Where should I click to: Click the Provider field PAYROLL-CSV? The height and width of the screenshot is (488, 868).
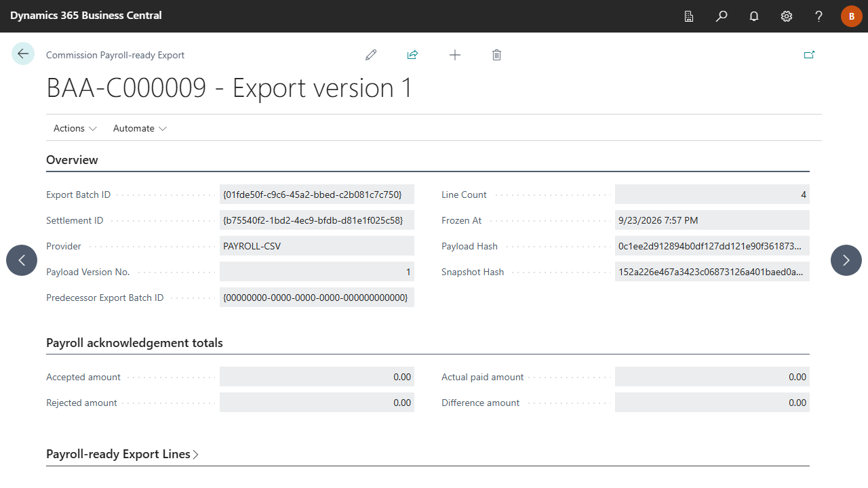(x=317, y=246)
